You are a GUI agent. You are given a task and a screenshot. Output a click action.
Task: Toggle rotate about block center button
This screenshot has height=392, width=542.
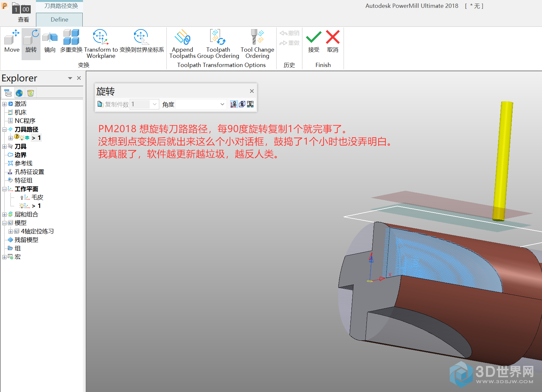tap(242, 104)
